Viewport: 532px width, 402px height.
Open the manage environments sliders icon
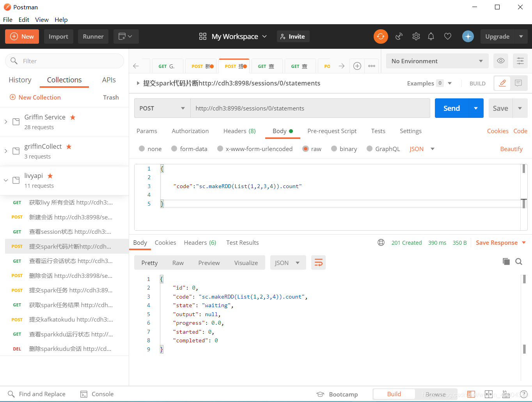pos(520,61)
